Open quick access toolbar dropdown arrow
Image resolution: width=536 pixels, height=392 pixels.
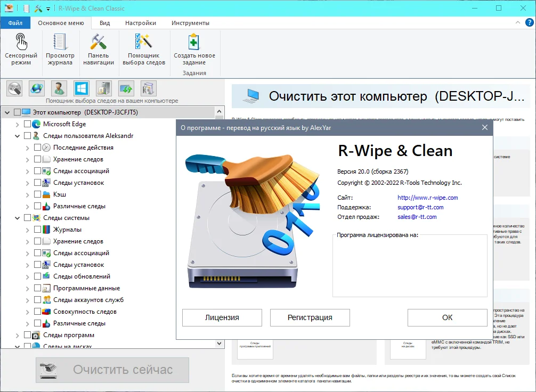48,9
